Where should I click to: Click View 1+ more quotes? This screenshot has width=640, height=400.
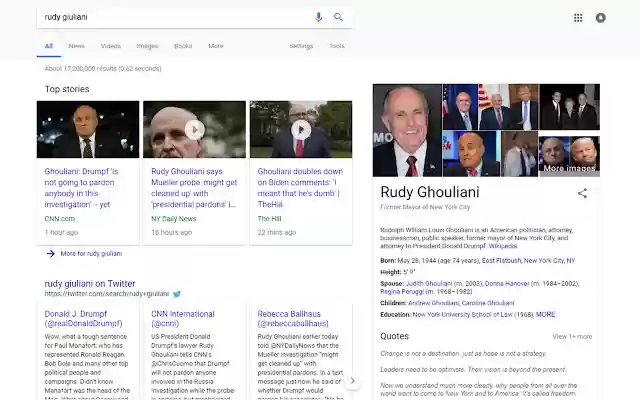tap(572, 337)
